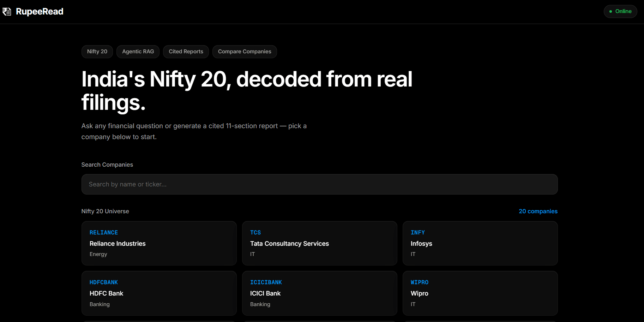The image size is (644, 322).
Task: Open the Wipro company card
Action: pos(480,293)
